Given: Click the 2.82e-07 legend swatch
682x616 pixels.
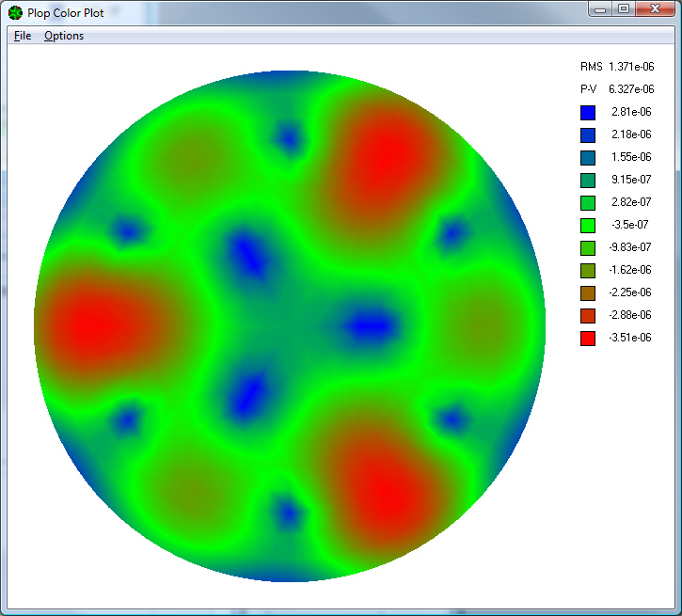Looking at the screenshot, I should [x=588, y=203].
